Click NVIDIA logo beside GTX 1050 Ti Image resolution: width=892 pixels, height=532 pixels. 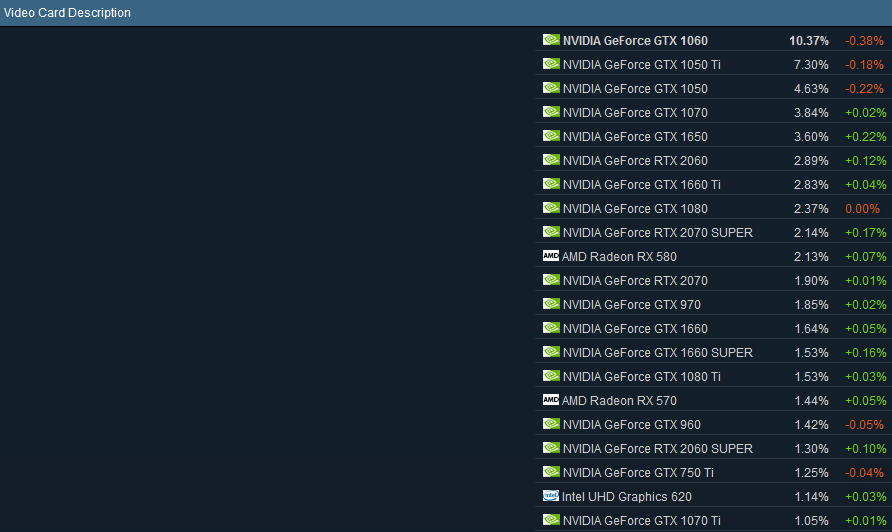(551, 64)
